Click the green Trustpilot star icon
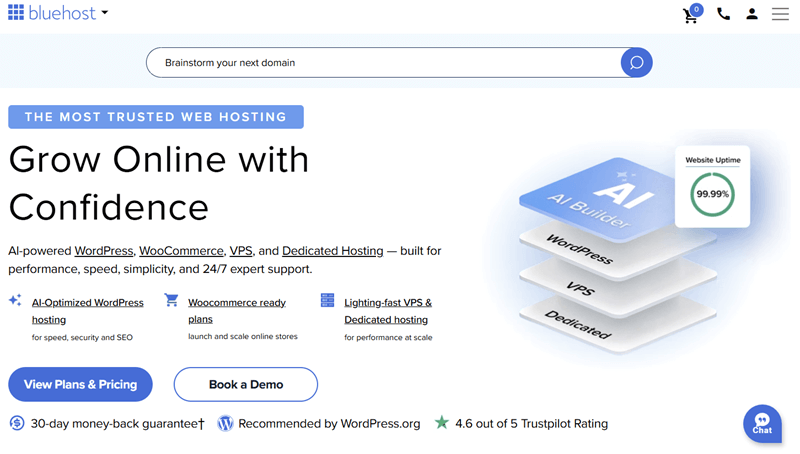 coord(442,422)
